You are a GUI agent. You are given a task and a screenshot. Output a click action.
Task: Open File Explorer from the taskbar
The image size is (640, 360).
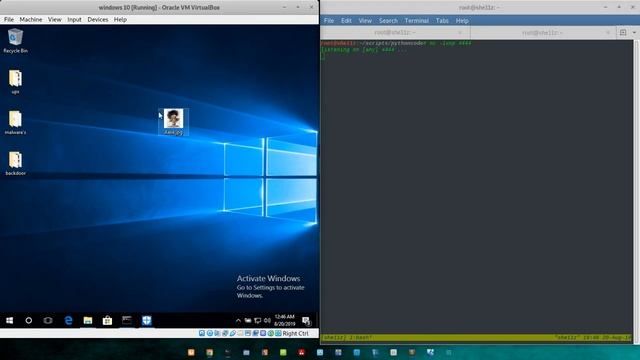pyautogui.click(x=88, y=320)
